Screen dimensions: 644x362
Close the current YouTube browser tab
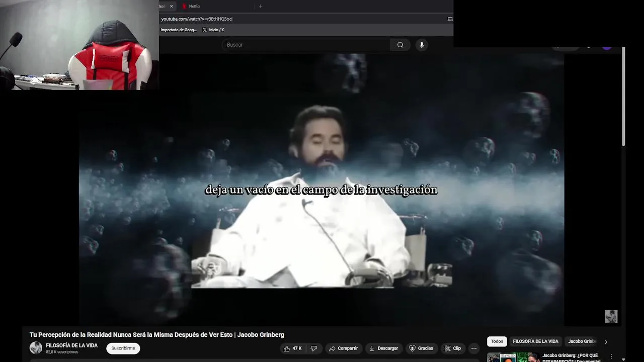click(171, 6)
